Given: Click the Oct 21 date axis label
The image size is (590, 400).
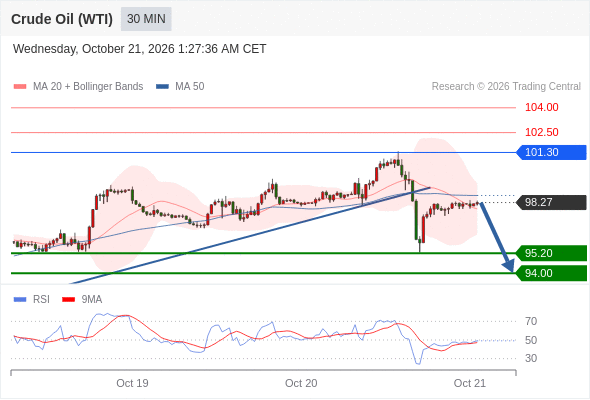Looking at the screenshot, I should click(x=470, y=383).
